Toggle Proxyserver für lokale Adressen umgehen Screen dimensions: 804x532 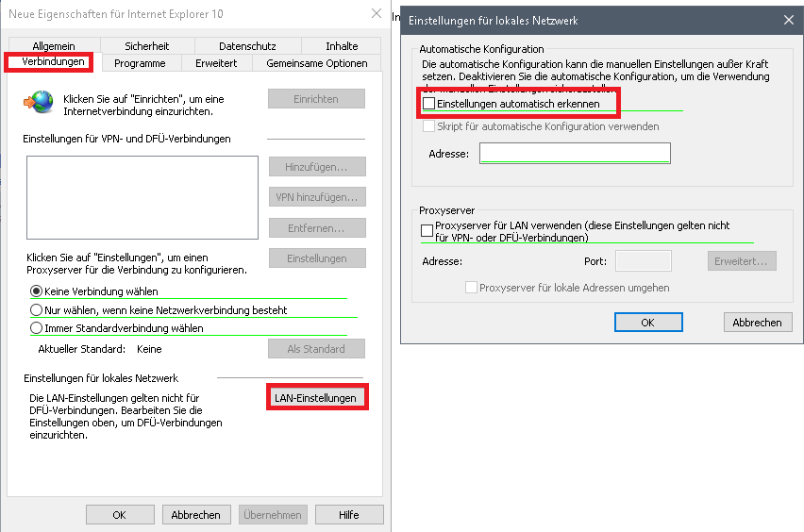tap(471, 288)
